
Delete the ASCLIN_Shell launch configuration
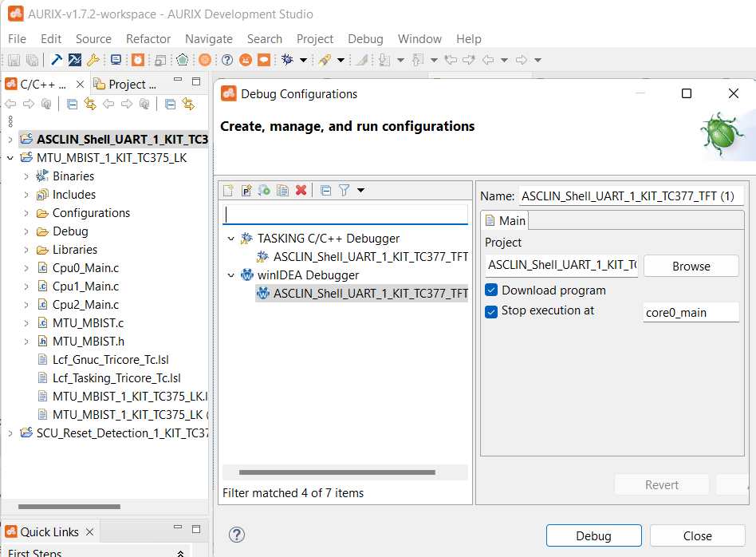click(301, 190)
